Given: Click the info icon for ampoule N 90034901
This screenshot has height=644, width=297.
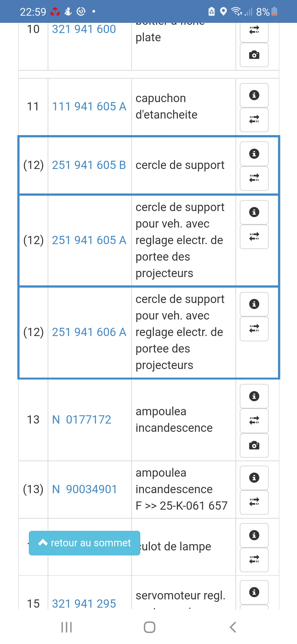Looking at the screenshot, I should (x=254, y=478).
